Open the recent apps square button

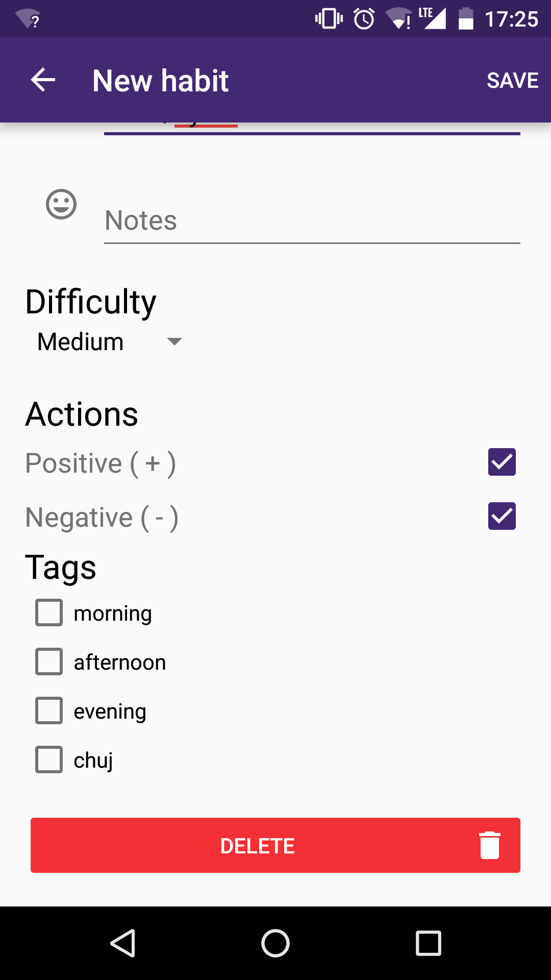pos(428,943)
